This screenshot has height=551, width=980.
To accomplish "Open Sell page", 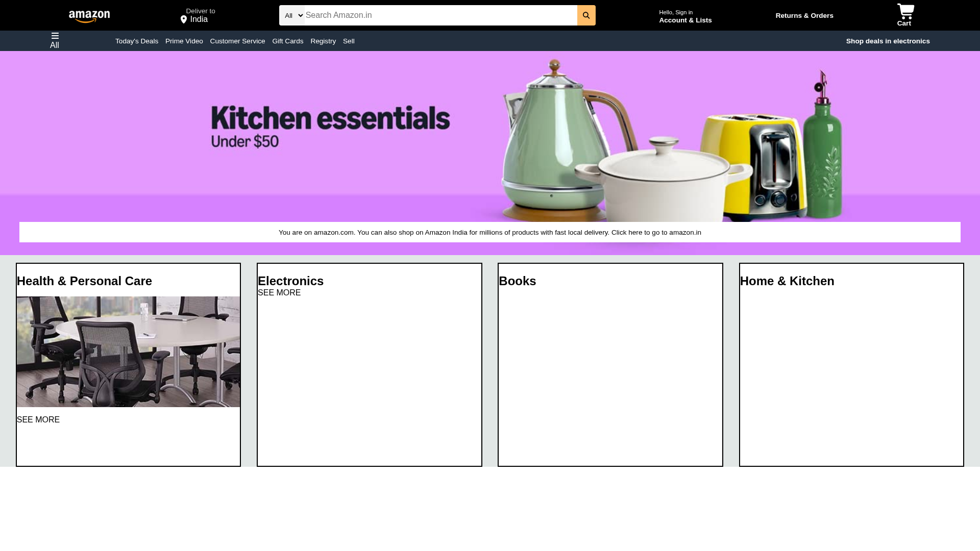I will click(349, 41).
